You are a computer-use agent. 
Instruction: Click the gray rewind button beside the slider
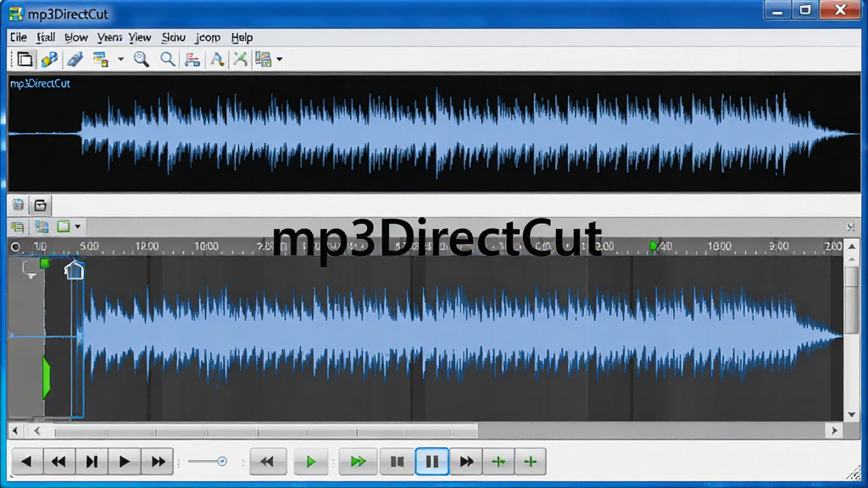267,462
